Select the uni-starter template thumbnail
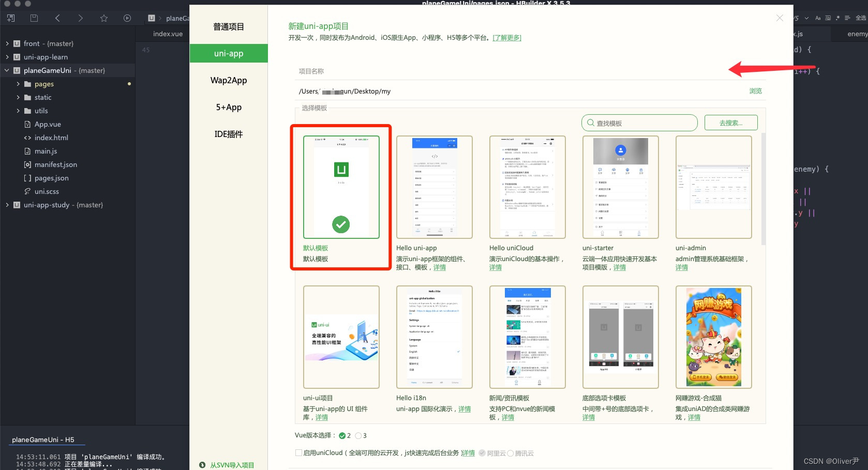Image resolution: width=868 pixels, height=470 pixels. [621, 187]
